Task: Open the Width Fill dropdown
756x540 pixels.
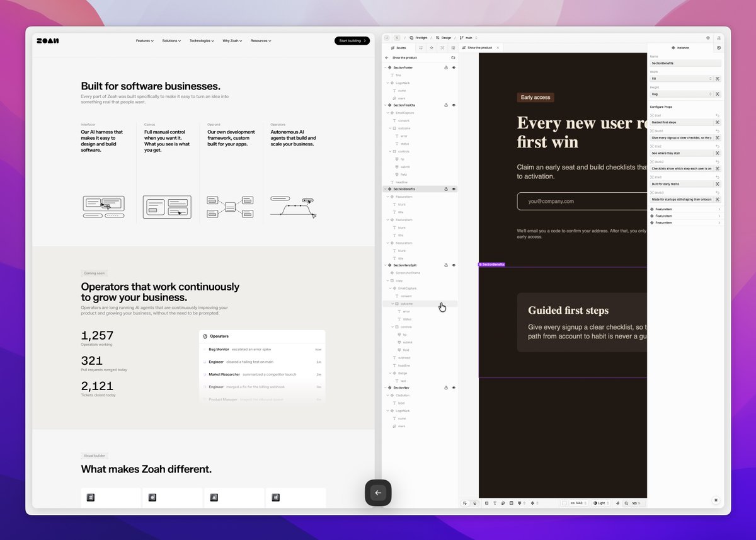Action: pos(682,78)
